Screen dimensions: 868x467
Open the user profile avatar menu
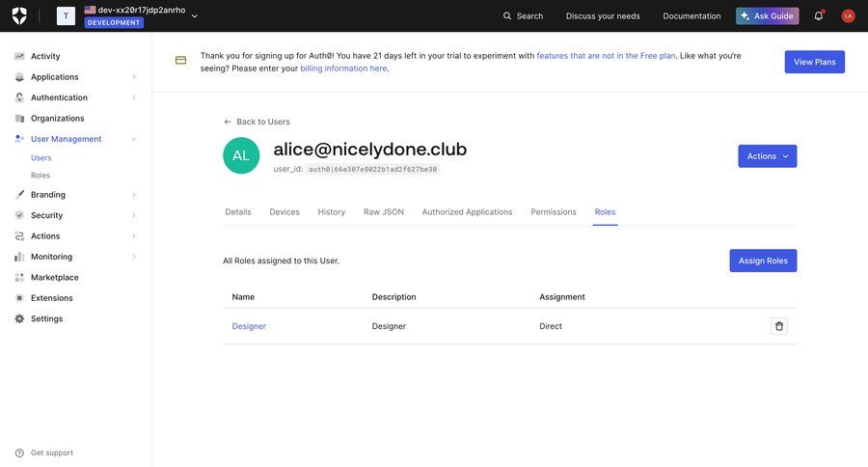pos(848,16)
